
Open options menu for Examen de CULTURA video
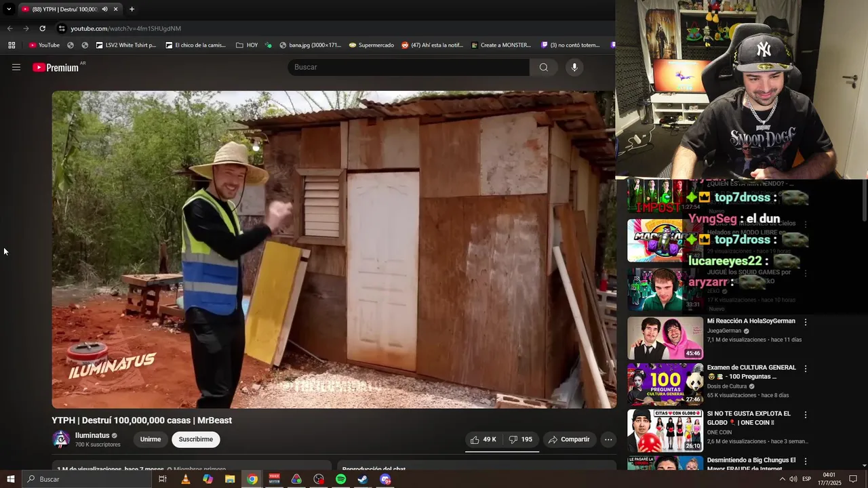tap(806, 369)
